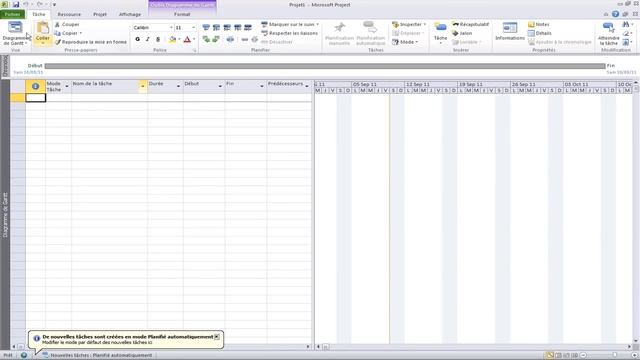Toggle underline (S) formatting
The image size is (640, 360).
click(x=158, y=40)
